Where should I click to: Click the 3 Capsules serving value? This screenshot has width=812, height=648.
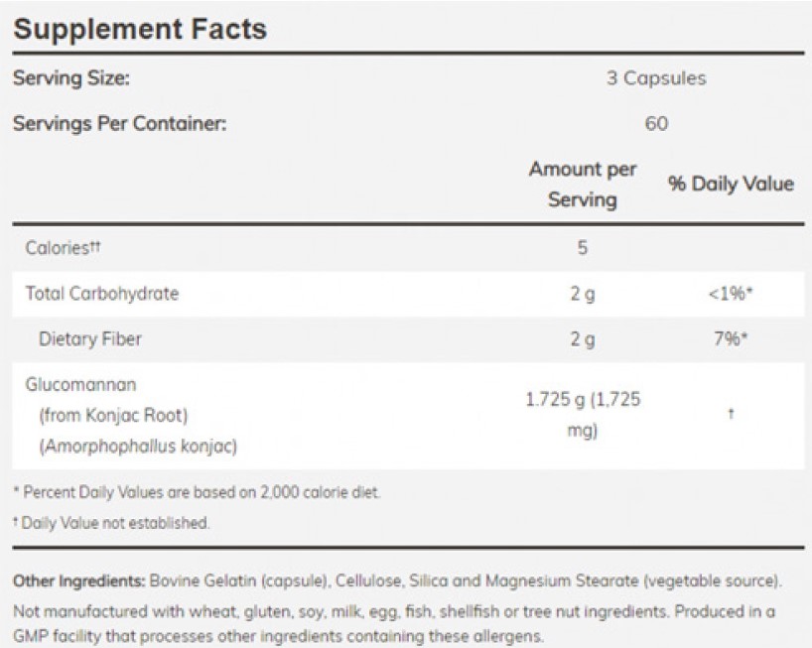[x=656, y=78]
